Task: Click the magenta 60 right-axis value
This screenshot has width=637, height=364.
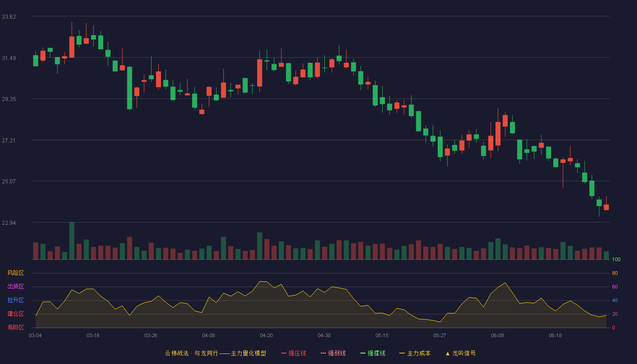Action: point(615,287)
